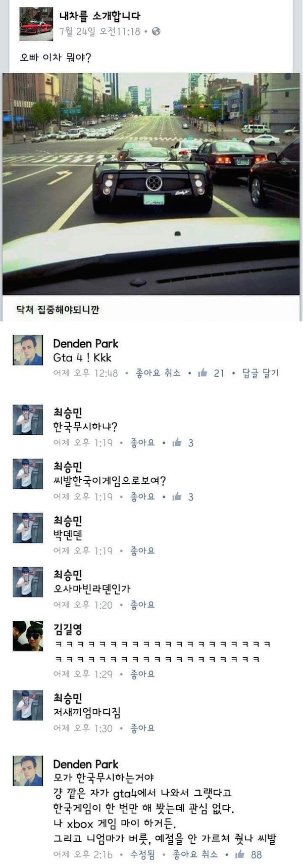Image resolution: width=303 pixels, height=868 pixels.
Task: Click thumbs-up icon on 한국무시하냐? comment
Action: (177, 443)
